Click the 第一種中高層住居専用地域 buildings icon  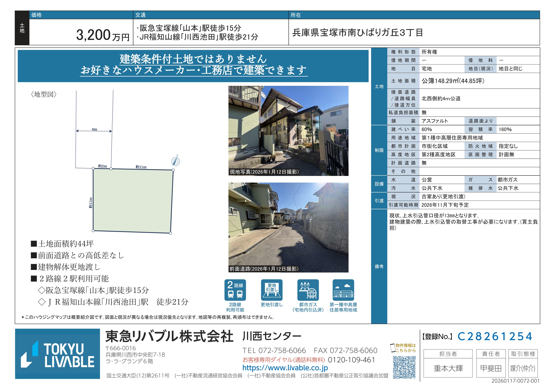click(343, 290)
